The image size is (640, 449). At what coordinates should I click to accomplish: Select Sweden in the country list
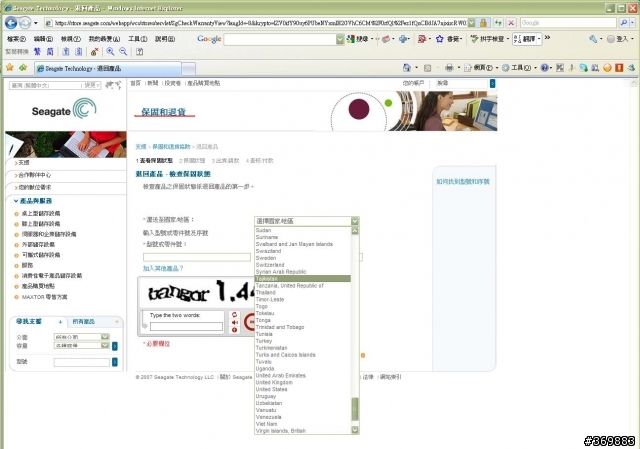(x=302, y=258)
